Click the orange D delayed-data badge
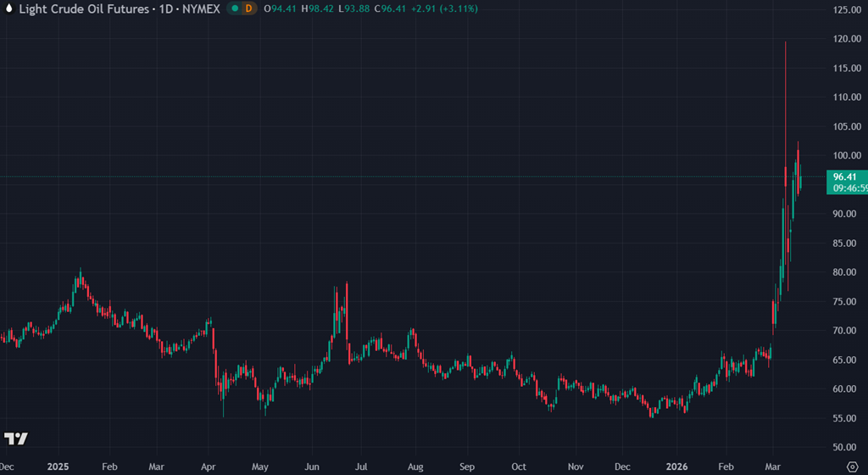Viewport: 868px width, 475px height. click(x=248, y=8)
